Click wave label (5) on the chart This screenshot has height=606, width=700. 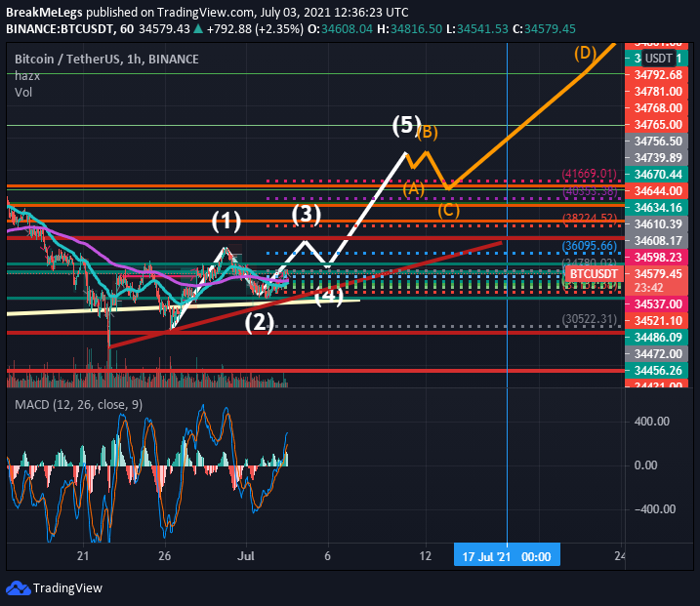coord(407,125)
